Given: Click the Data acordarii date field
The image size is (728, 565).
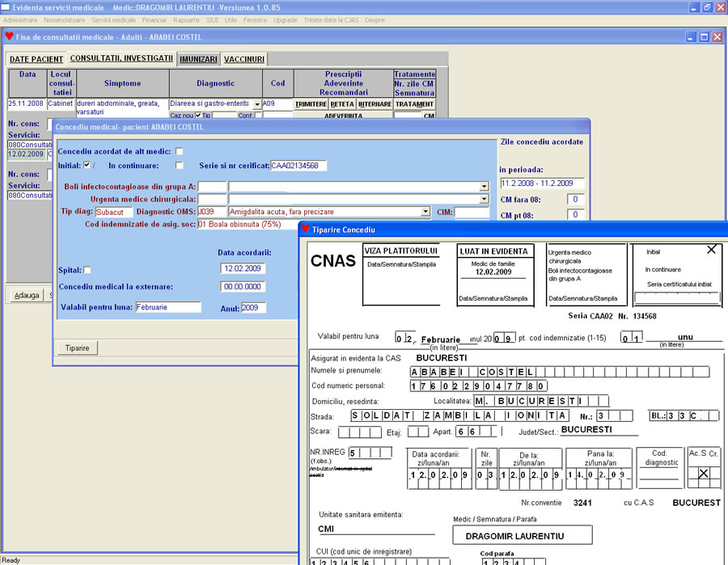Looking at the screenshot, I should coord(243,268).
